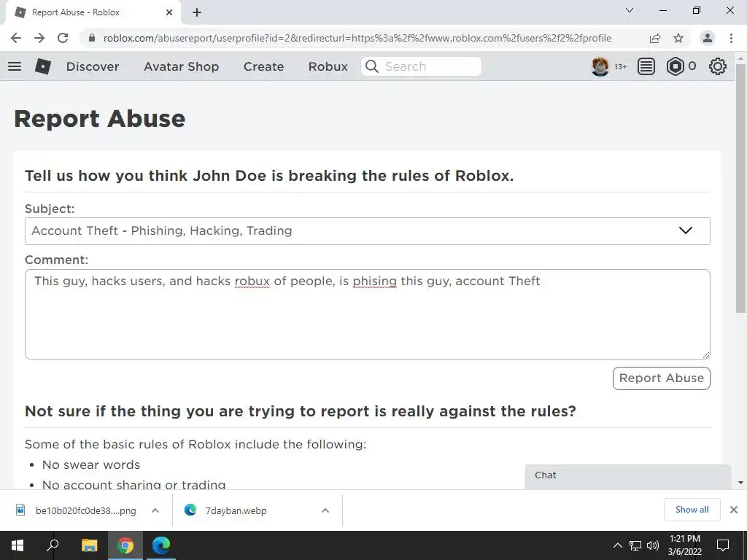Click the page vertical scrollbar thumb

tap(740, 188)
